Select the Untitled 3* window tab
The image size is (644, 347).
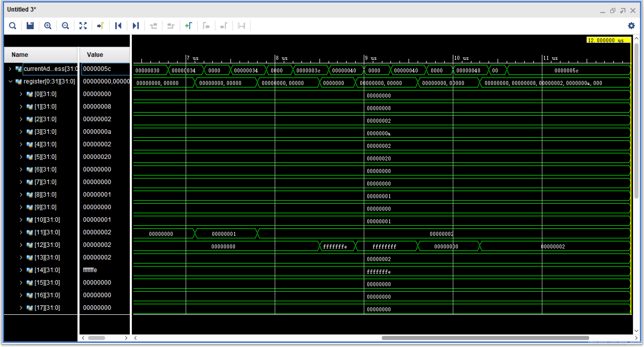point(22,10)
